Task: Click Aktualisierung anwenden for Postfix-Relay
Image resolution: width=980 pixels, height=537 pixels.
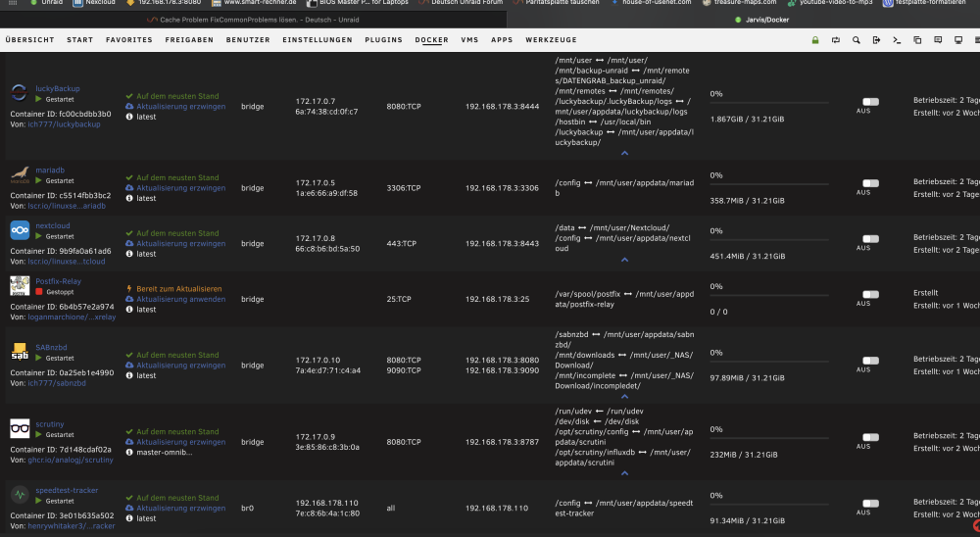Action: 181,299
